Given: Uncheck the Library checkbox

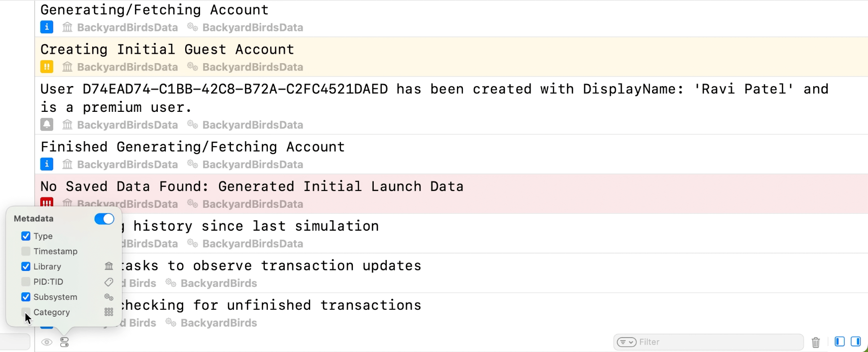Looking at the screenshot, I should click(x=26, y=266).
